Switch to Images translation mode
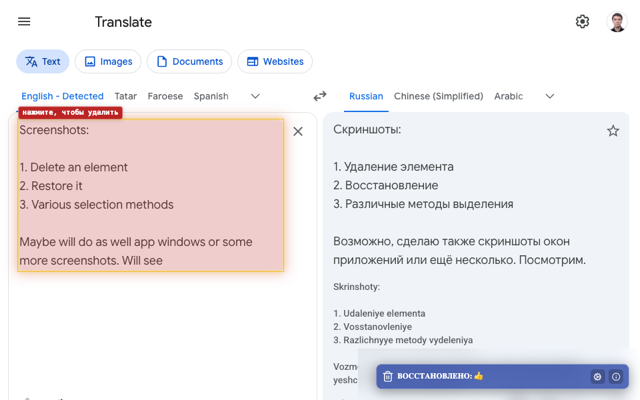 pos(108,62)
